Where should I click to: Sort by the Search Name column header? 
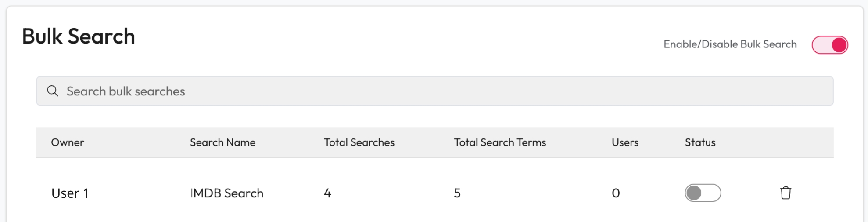[222, 142]
